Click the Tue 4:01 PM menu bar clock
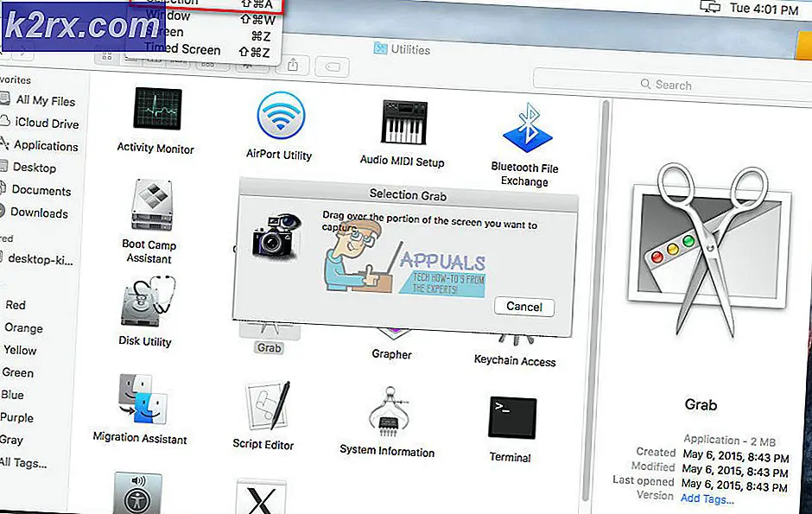The height and width of the screenshot is (514, 812). 764,9
